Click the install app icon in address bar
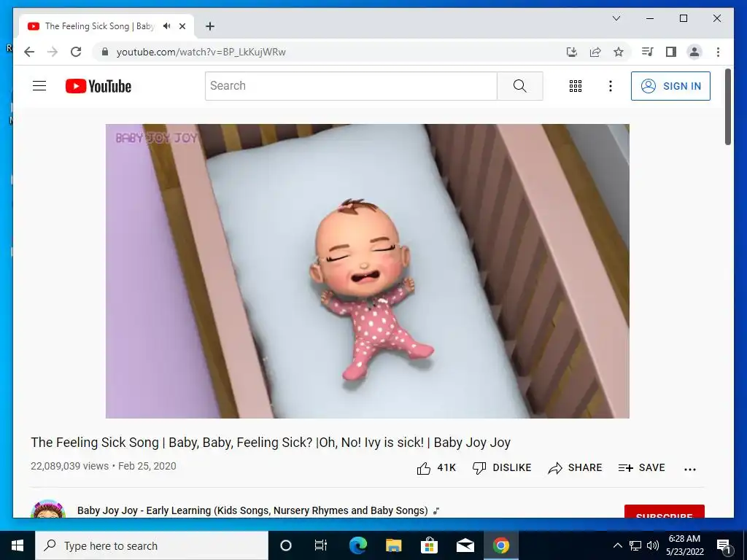 (x=572, y=52)
